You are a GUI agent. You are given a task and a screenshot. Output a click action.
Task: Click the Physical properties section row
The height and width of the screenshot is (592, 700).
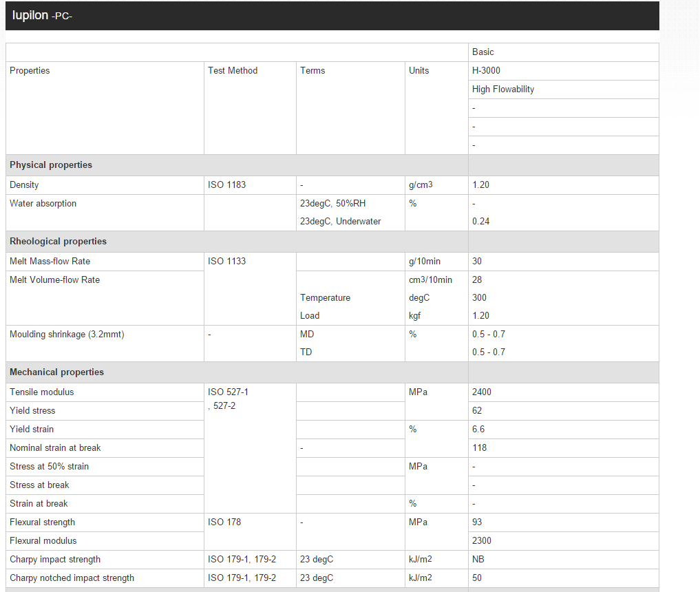[51, 165]
